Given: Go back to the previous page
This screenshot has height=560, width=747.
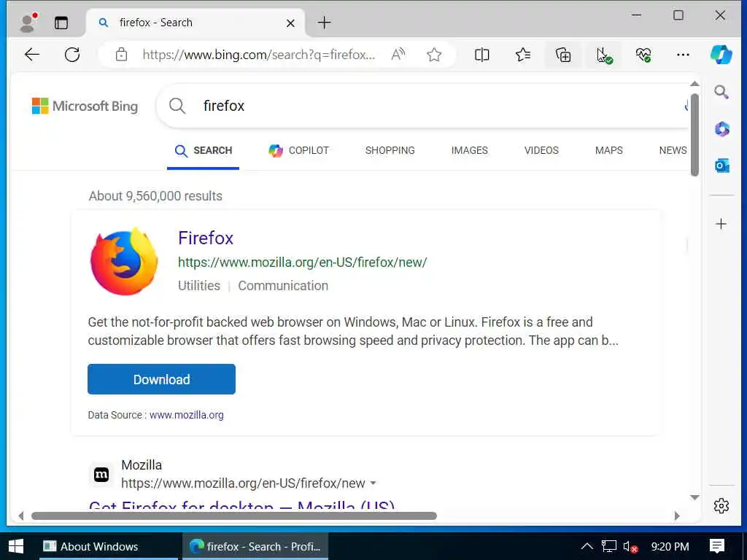Looking at the screenshot, I should pyautogui.click(x=32, y=55).
